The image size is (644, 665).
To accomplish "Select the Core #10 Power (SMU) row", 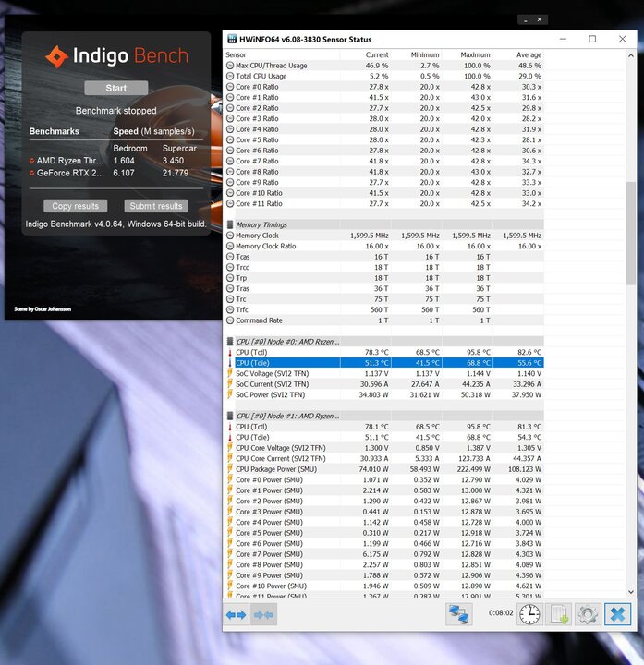I will (x=384, y=586).
